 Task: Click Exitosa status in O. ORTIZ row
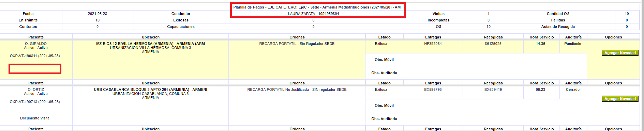(382, 89)
